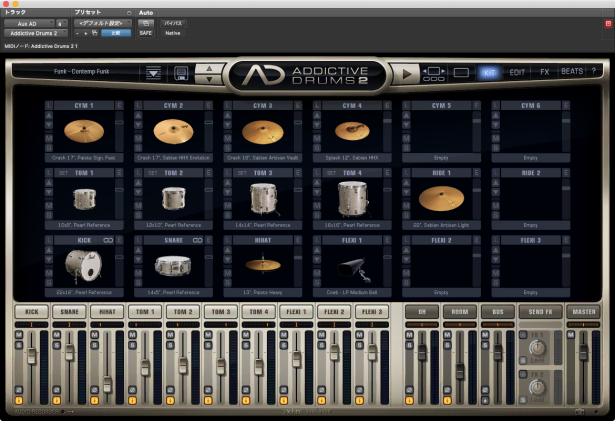Screen dimensions: 615x421
Task: Toggle the Pro Tools bypass button
Action: pos(173,24)
